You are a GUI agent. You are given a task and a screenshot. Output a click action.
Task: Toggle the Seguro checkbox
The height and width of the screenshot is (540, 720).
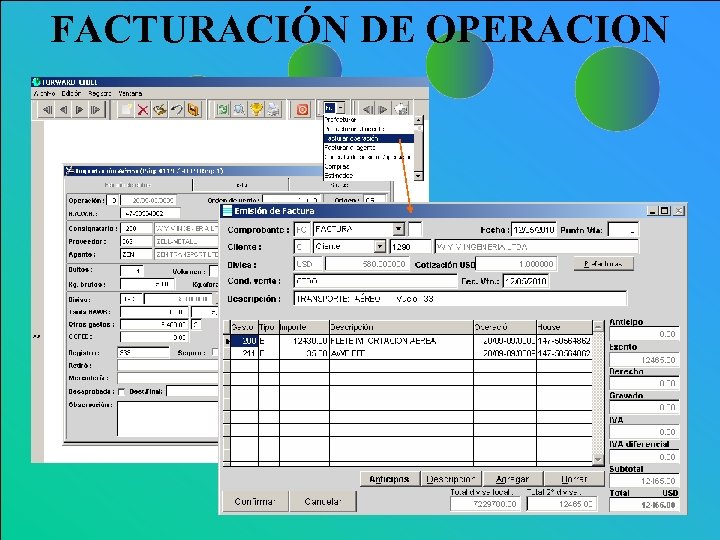[x=214, y=353]
